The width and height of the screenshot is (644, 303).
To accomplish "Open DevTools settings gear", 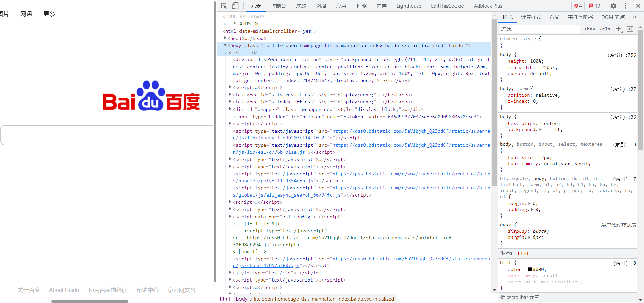I will pos(613,6).
